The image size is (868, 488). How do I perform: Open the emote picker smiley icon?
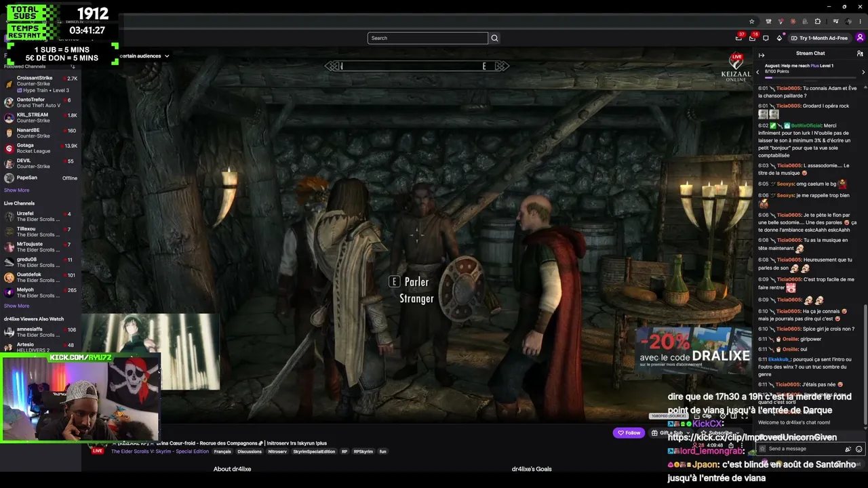pyautogui.click(x=859, y=449)
